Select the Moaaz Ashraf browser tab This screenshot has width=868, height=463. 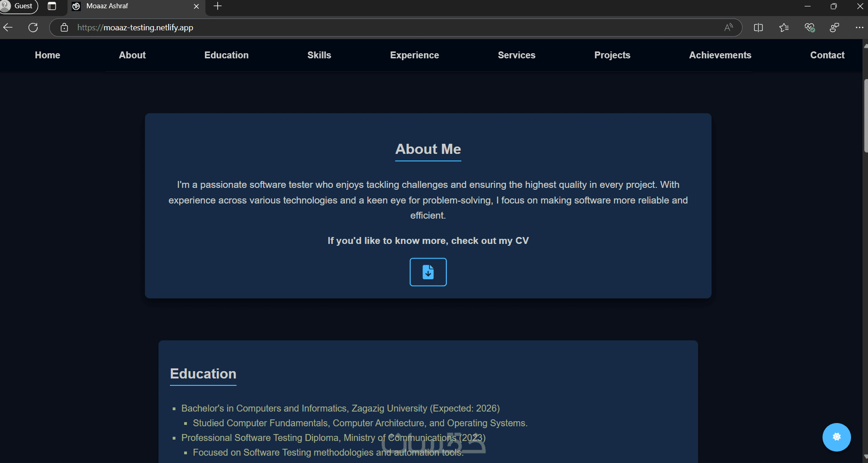[x=137, y=6]
